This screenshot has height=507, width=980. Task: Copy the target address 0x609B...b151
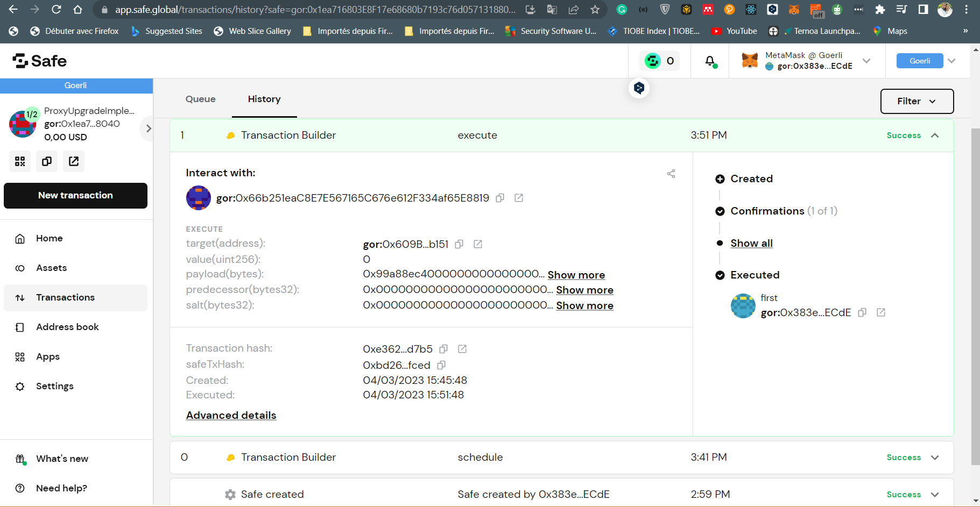click(459, 244)
